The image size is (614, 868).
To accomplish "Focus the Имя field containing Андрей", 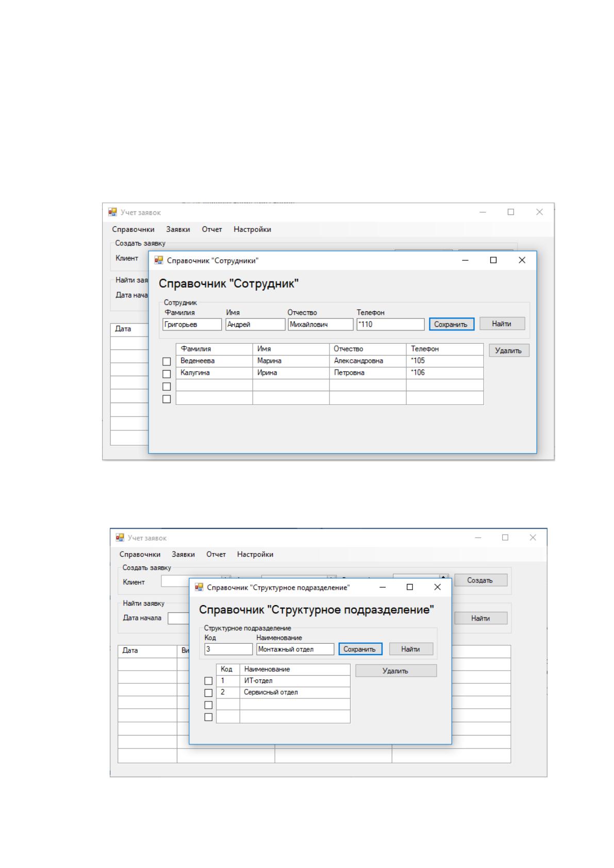I will 256,325.
